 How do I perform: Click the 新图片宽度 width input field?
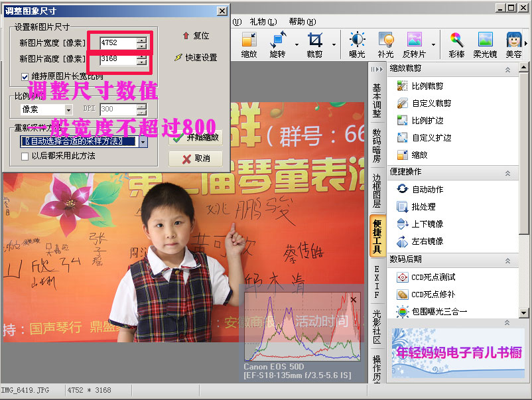tap(119, 42)
